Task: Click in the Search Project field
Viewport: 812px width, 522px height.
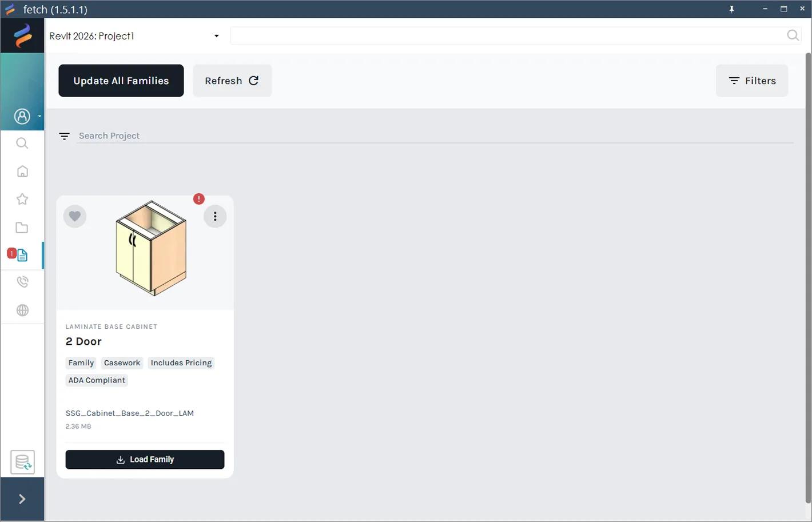Action: click(x=435, y=136)
